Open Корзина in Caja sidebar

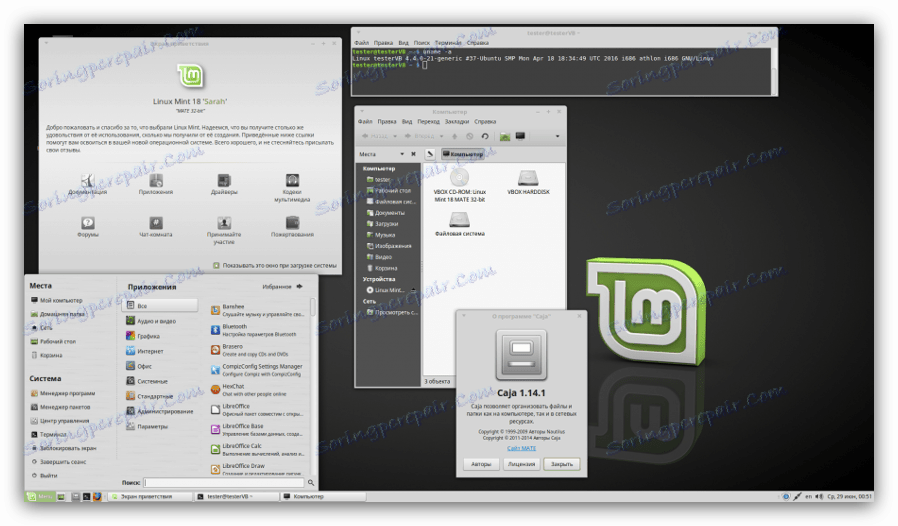point(382,268)
